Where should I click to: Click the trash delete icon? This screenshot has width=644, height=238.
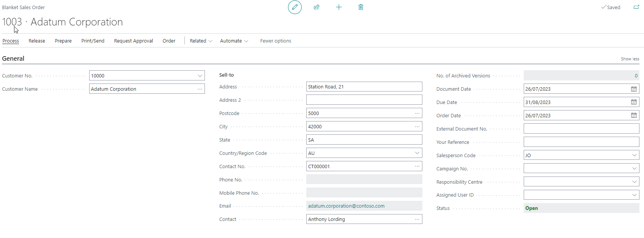[x=361, y=7]
